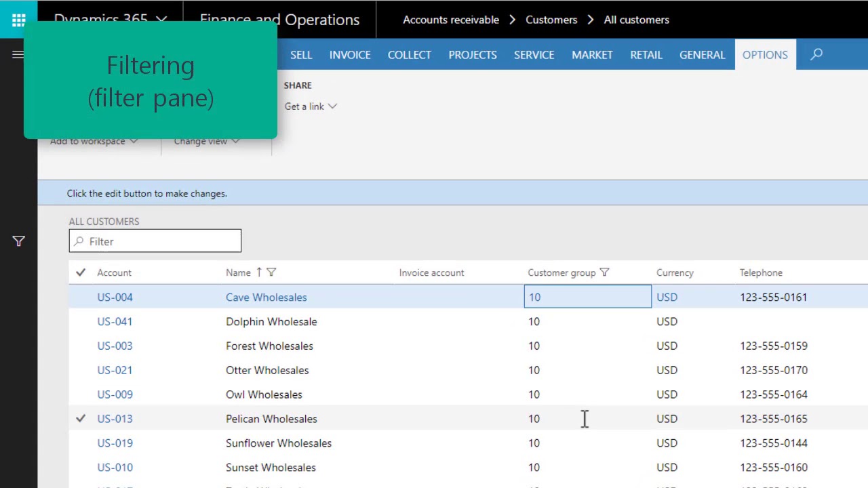Open account US-003 link
Viewport: 868px width, 488px height.
coord(115,346)
